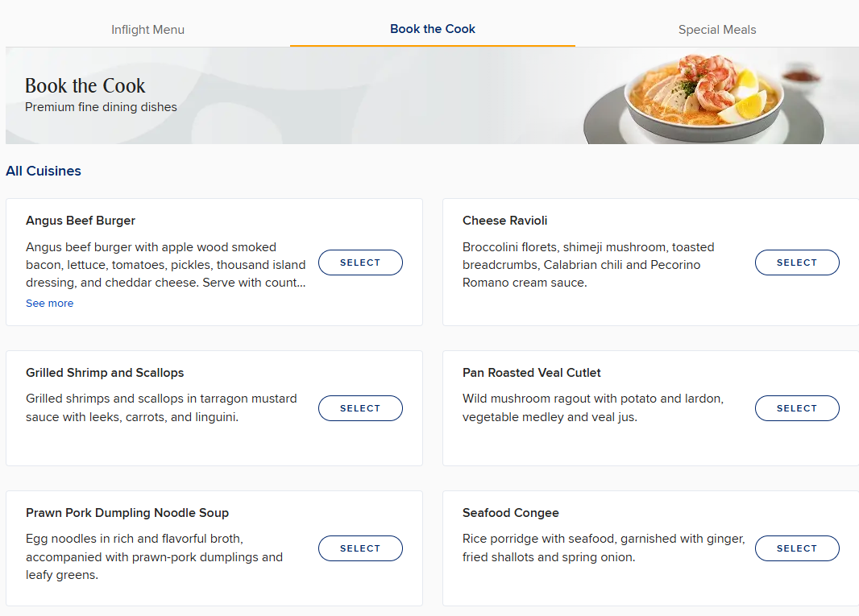Open the Book the Cook tab
This screenshot has height=616, width=859.
point(432,29)
